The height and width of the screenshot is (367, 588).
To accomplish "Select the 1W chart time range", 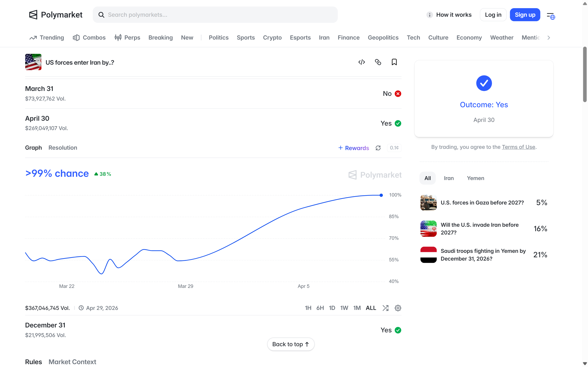I will pyautogui.click(x=344, y=308).
